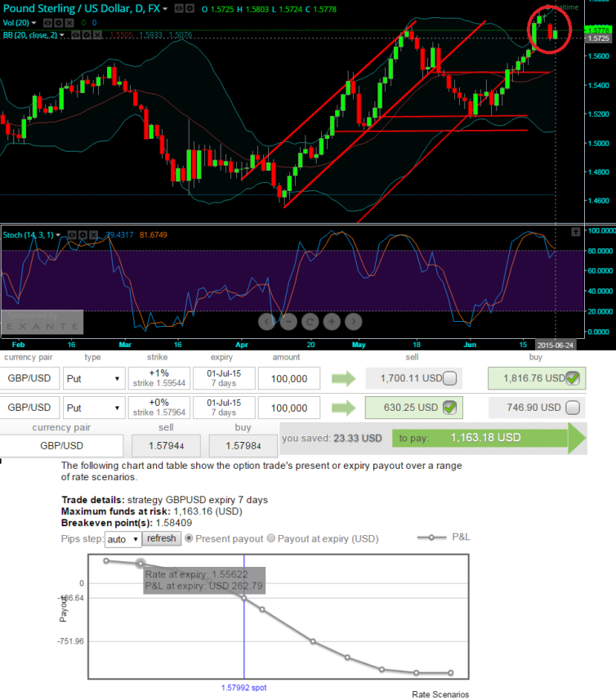616x700 pixels.
Task: Click the refresh button
Action: pyautogui.click(x=162, y=538)
